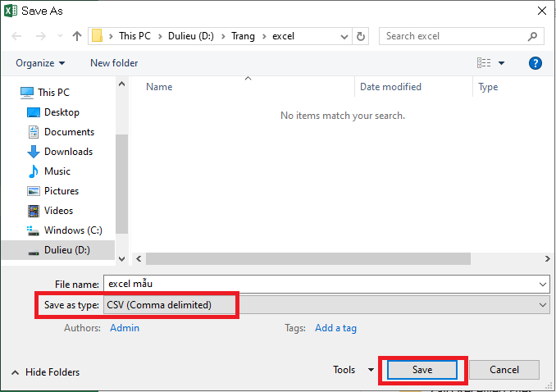Screen dimensions: 556x392
Task: Open Videos in the navigation pane
Action: click(x=58, y=211)
